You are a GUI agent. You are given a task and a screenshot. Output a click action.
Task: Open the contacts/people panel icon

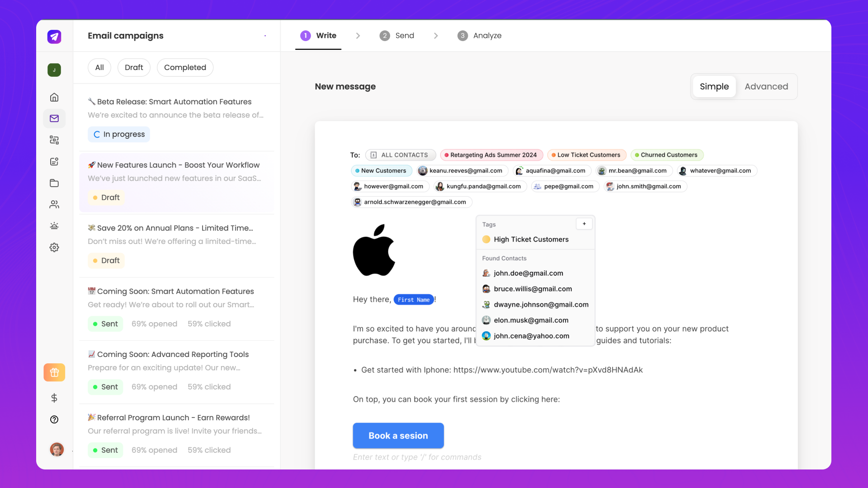pyautogui.click(x=54, y=204)
